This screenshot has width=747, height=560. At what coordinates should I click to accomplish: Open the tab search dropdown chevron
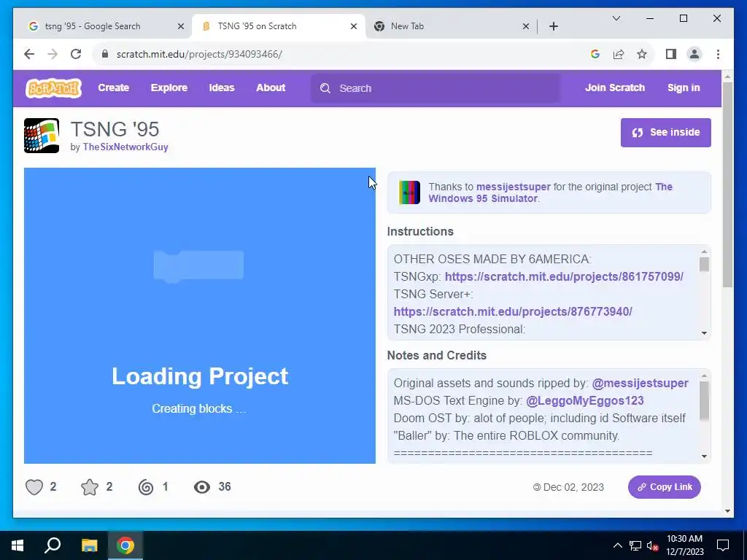pyautogui.click(x=616, y=18)
